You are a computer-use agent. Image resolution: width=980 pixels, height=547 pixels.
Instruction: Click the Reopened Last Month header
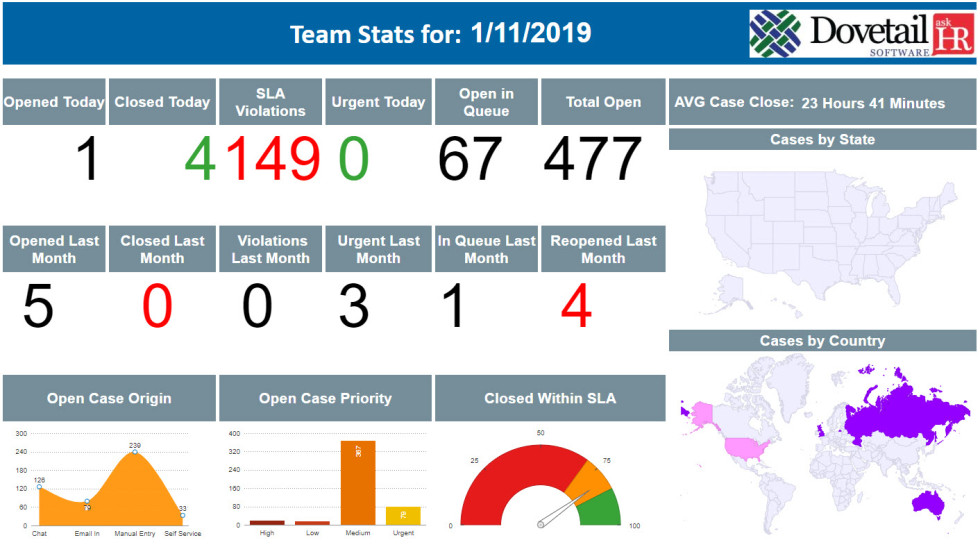click(603, 249)
